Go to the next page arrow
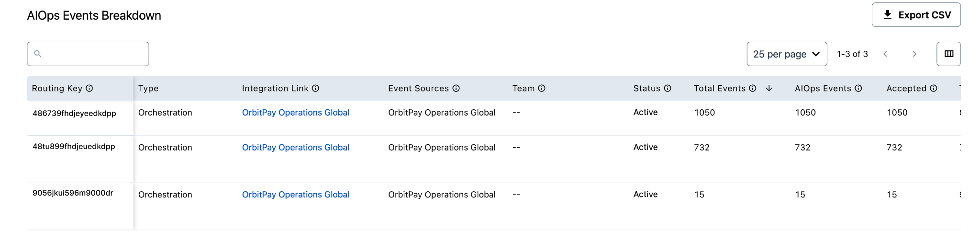The width and height of the screenshot is (980, 232). (x=914, y=54)
